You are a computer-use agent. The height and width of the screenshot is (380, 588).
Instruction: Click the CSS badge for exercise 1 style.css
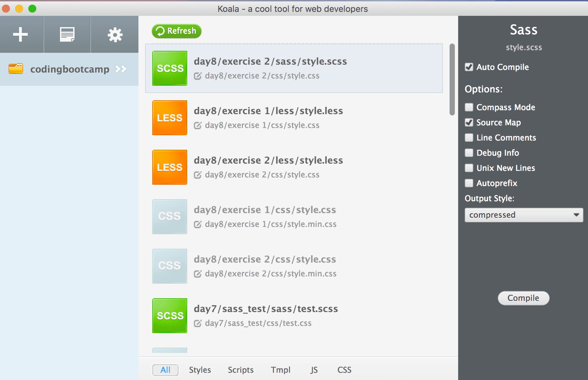coord(170,217)
